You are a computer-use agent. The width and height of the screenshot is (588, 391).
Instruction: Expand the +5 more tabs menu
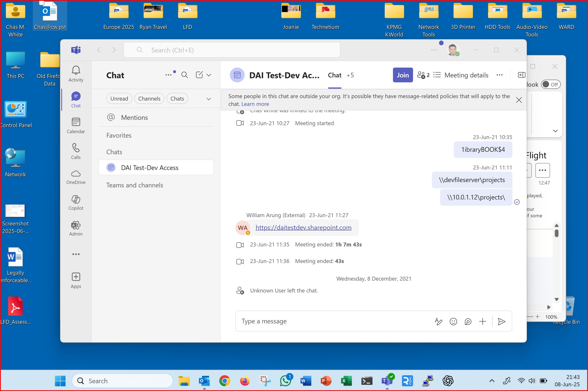click(350, 75)
